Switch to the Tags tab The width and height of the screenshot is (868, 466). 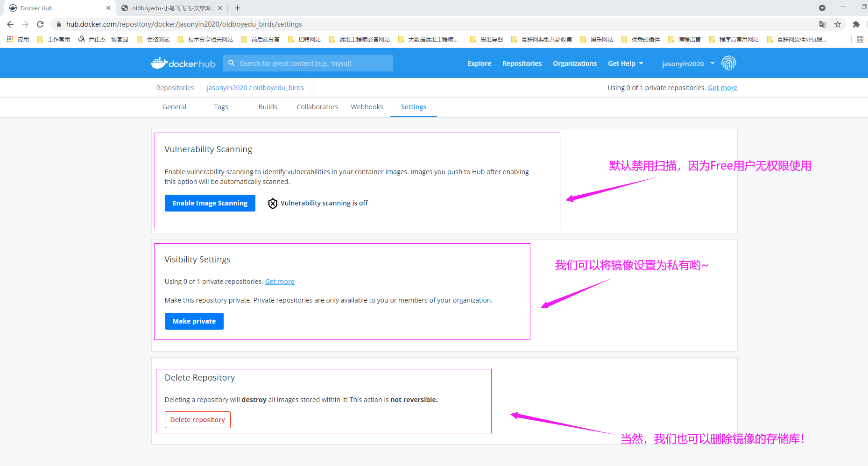(x=221, y=107)
